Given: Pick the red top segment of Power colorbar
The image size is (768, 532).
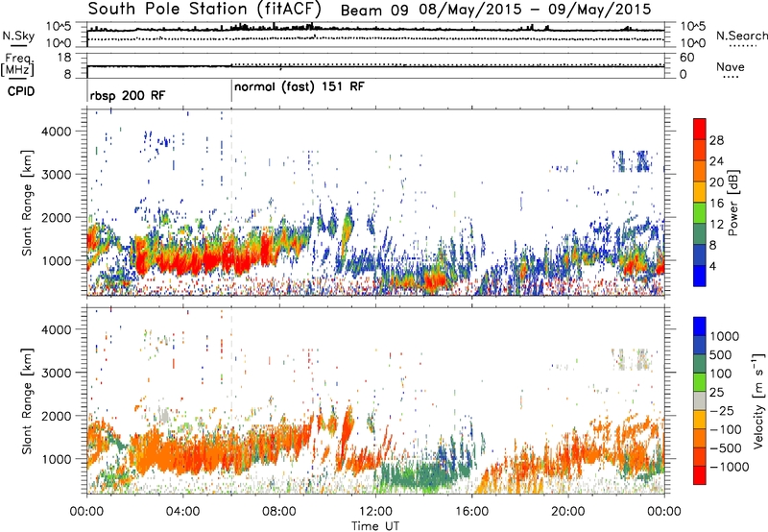Looking at the screenshot, I should [700, 130].
